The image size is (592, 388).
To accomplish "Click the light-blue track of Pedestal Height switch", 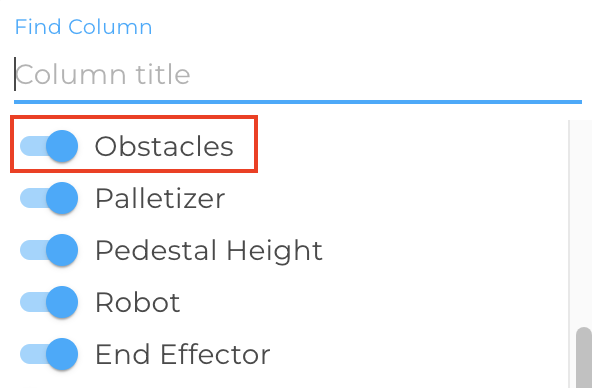I will tap(32, 250).
